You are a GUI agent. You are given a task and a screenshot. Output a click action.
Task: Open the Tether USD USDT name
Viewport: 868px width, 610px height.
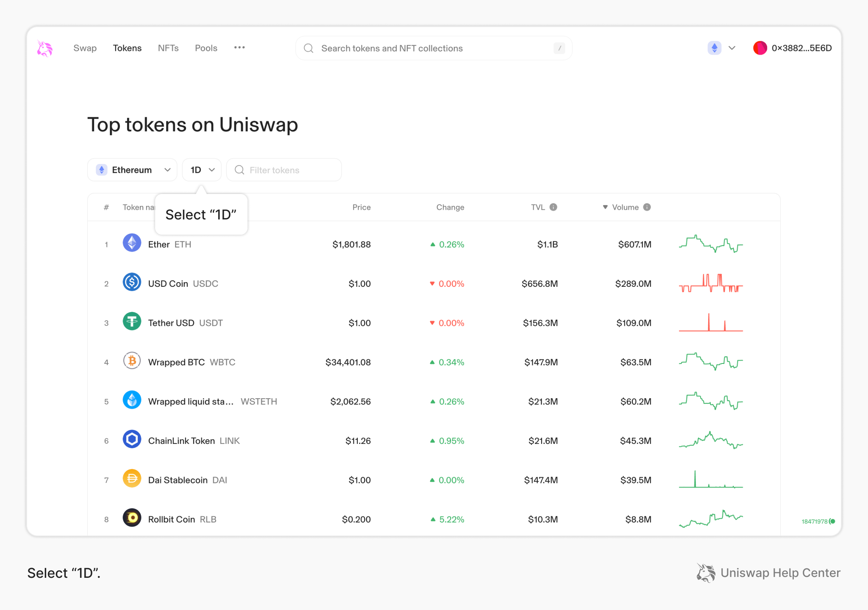pyautogui.click(x=185, y=323)
